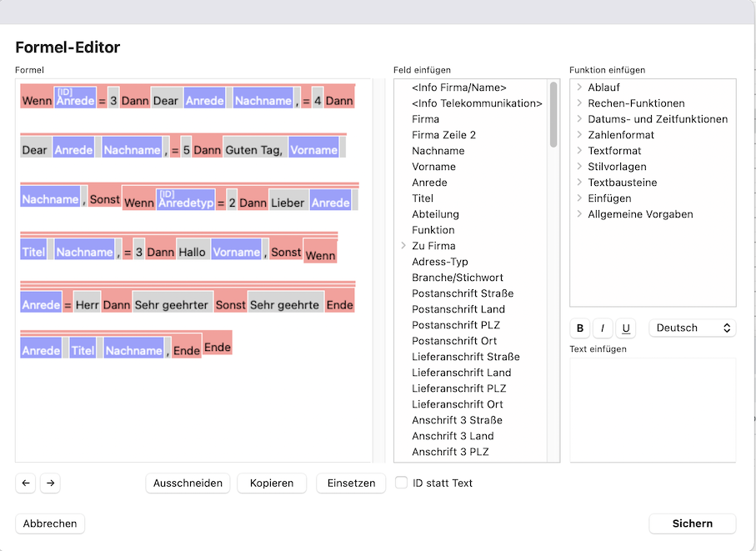Expand the Rechen-Funktionen group
This screenshot has width=756, height=551.
pos(579,103)
